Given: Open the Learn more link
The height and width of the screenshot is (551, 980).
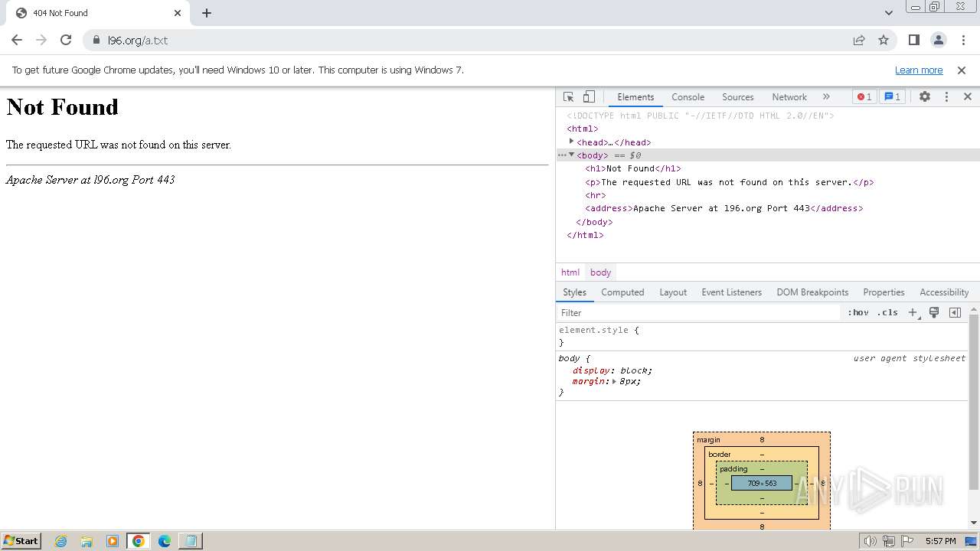Looking at the screenshot, I should coord(919,70).
